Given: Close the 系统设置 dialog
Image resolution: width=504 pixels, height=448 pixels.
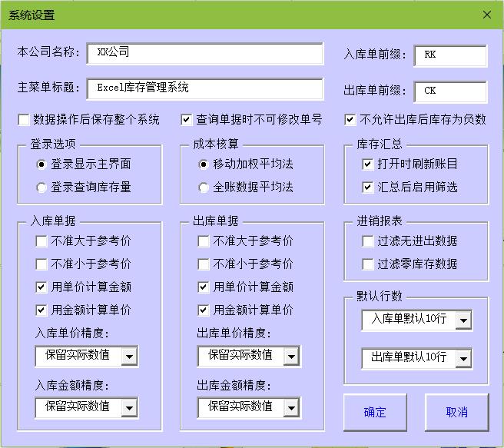Looking at the screenshot, I should point(487,15).
